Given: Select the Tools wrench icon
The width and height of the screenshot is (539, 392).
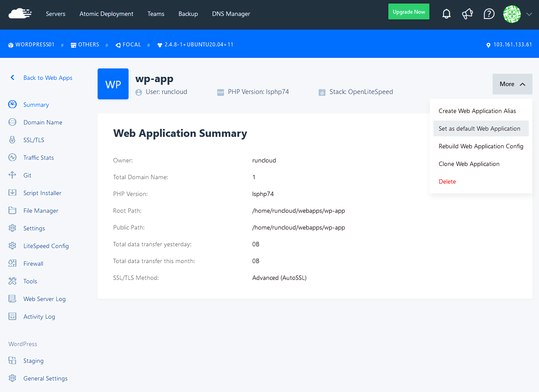Looking at the screenshot, I should pos(13,281).
